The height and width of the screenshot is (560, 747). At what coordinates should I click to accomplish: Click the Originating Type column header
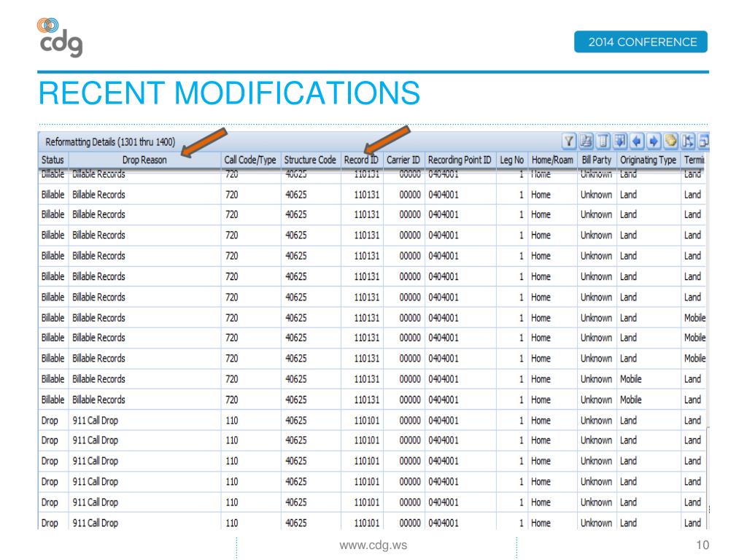[x=649, y=160]
